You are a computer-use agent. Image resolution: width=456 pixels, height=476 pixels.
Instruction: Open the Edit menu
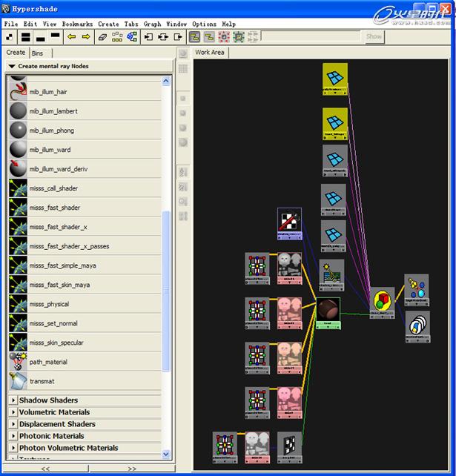coord(30,24)
